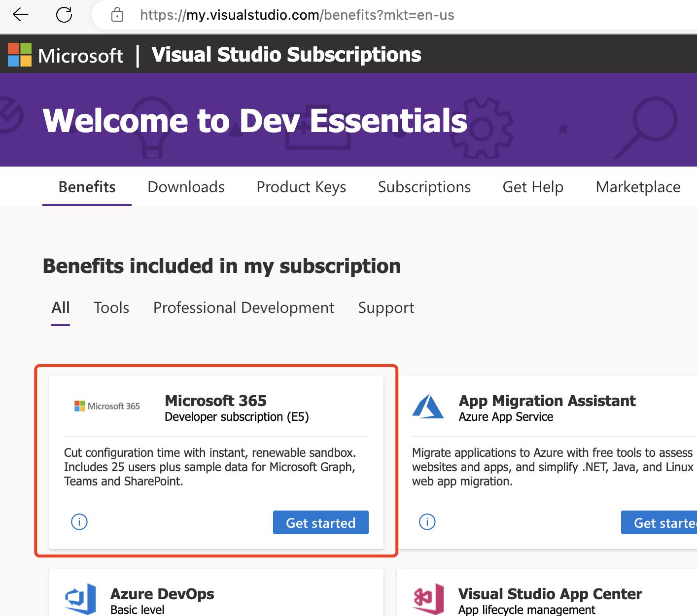Filter benefits by Tools

coord(111,308)
